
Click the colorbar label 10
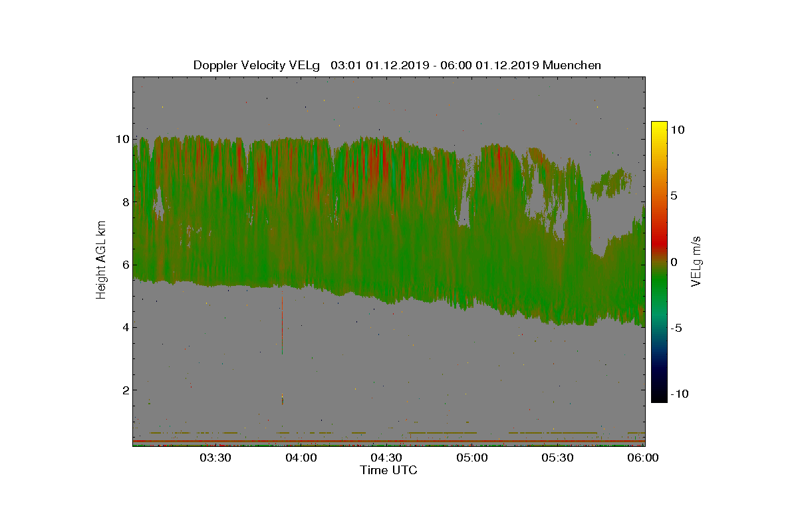678,130
